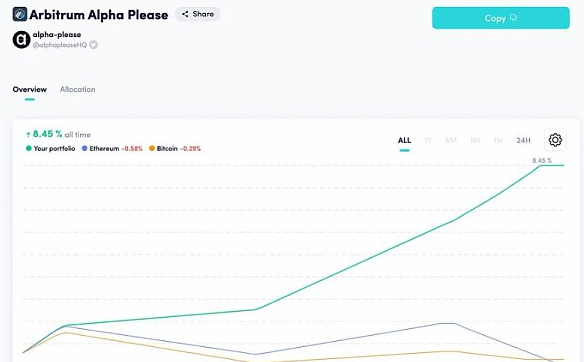Click the green up-arrow beside 8.45 %
Screen dimensions: 584x362
point(28,134)
